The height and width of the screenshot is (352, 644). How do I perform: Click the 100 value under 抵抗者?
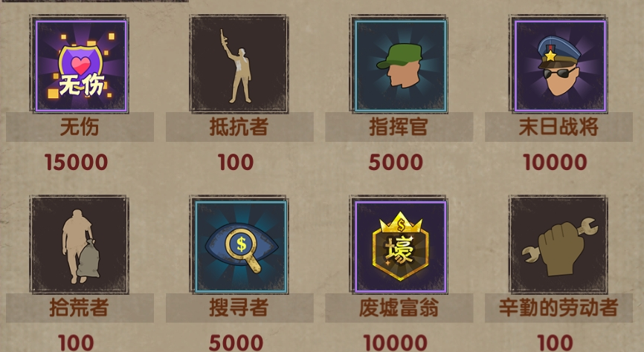pyautogui.click(x=236, y=163)
